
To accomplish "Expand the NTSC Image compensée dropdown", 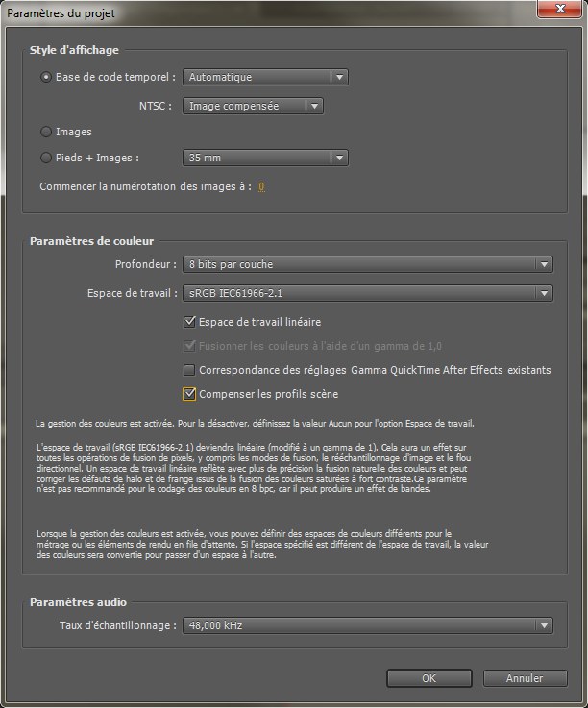I will pos(253,107).
